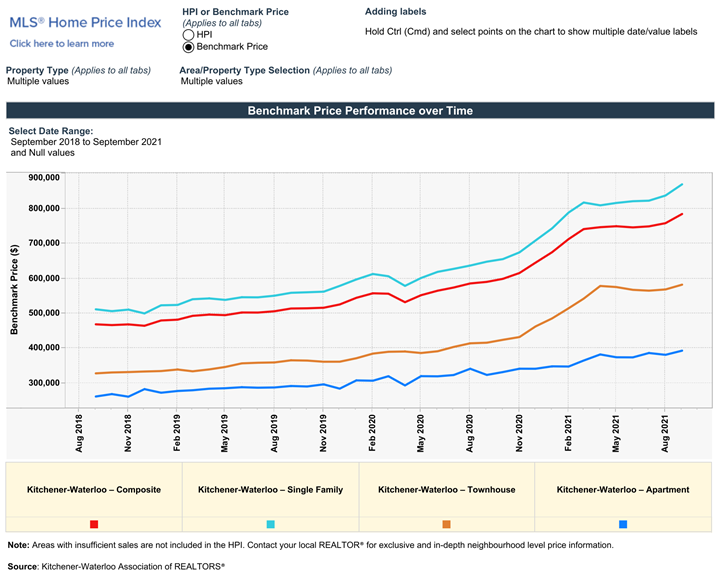Click the 'Feb 2020' x-axis label
Viewport: 720px width, 576px height.
tap(372, 433)
